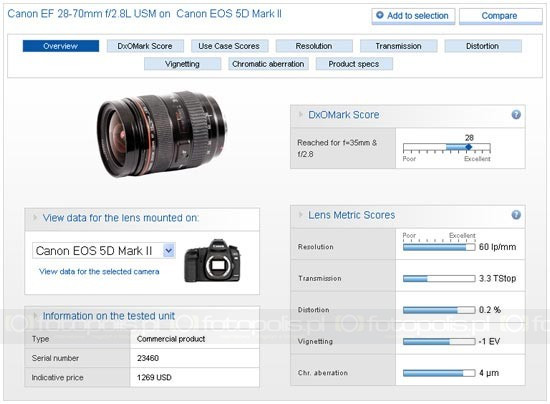Click serial number value '23460'
Viewport: 550px width, 404px height.
coord(148,358)
